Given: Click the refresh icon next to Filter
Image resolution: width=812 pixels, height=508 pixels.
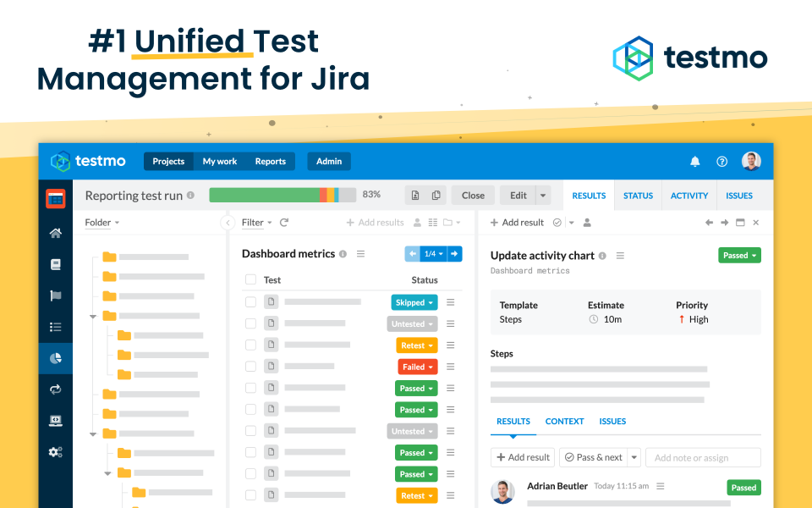Looking at the screenshot, I should click(x=284, y=223).
